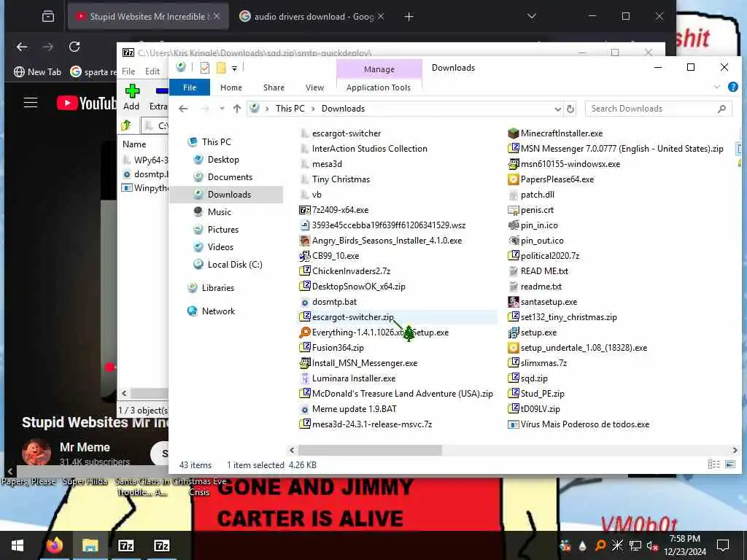The width and height of the screenshot is (747, 560).
Task: Open a new browser tab
Action: pyautogui.click(x=409, y=17)
